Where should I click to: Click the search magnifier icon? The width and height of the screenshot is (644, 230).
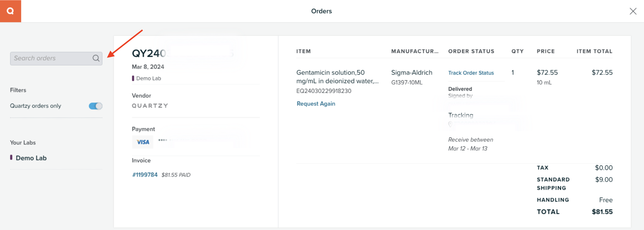point(96,58)
